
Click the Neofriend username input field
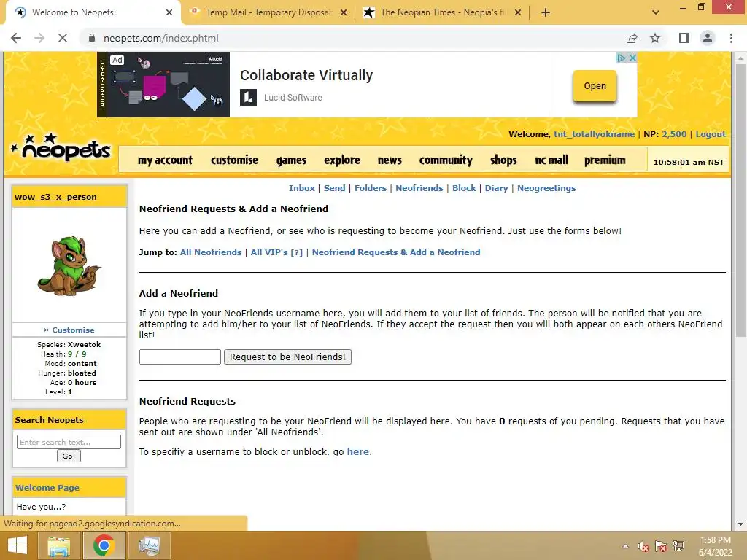180,357
